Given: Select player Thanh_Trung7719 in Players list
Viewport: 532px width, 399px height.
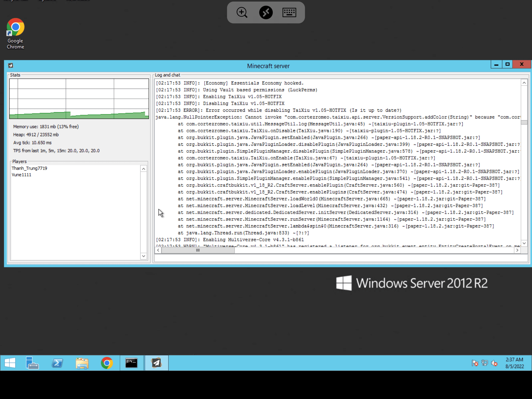Looking at the screenshot, I should (x=29, y=168).
